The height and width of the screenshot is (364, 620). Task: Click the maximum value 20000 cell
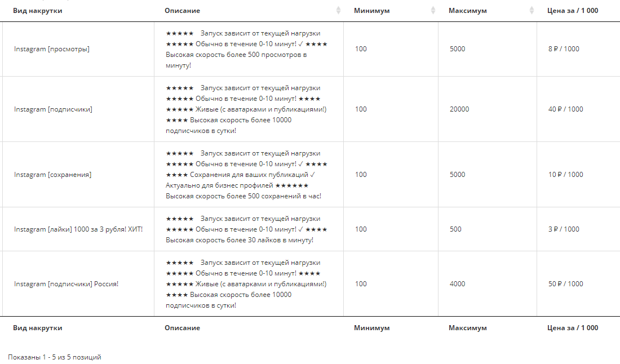(459, 109)
